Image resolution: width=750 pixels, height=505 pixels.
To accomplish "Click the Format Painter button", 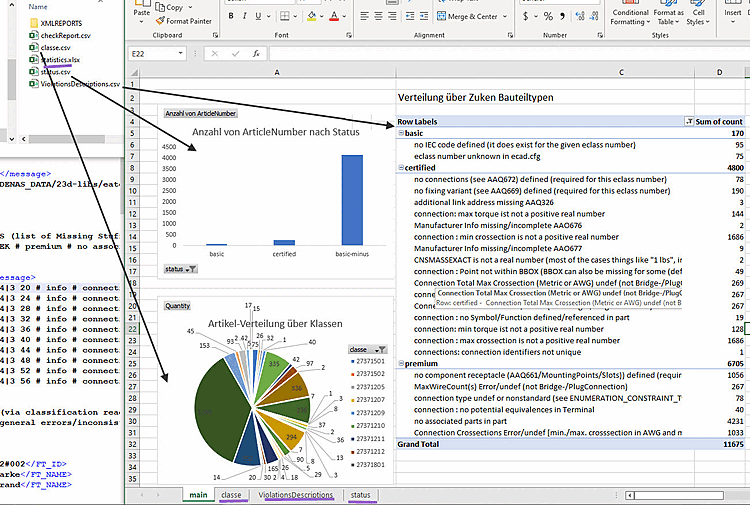I will tap(182, 20).
